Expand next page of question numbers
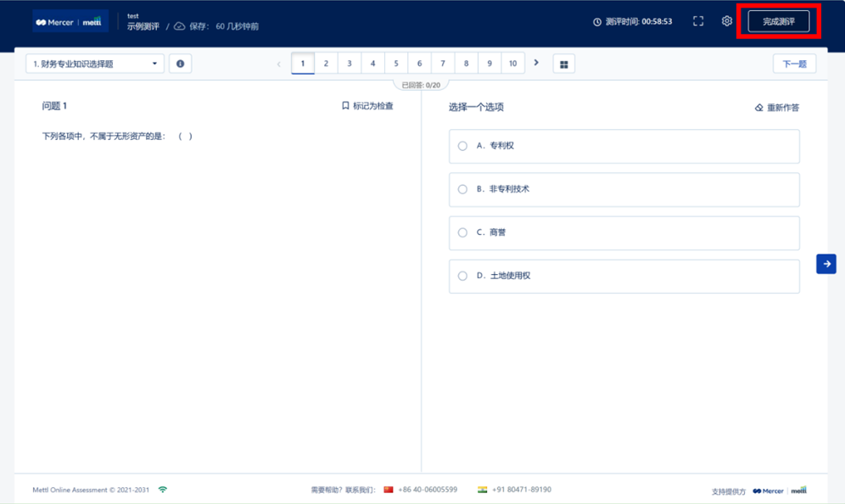 click(536, 63)
